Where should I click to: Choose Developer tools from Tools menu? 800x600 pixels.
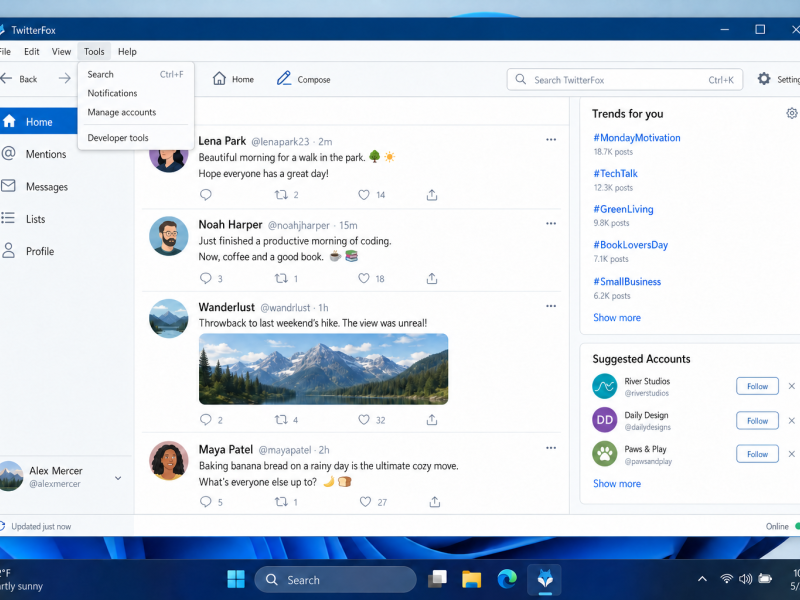pyautogui.click(x=136, y=137)
